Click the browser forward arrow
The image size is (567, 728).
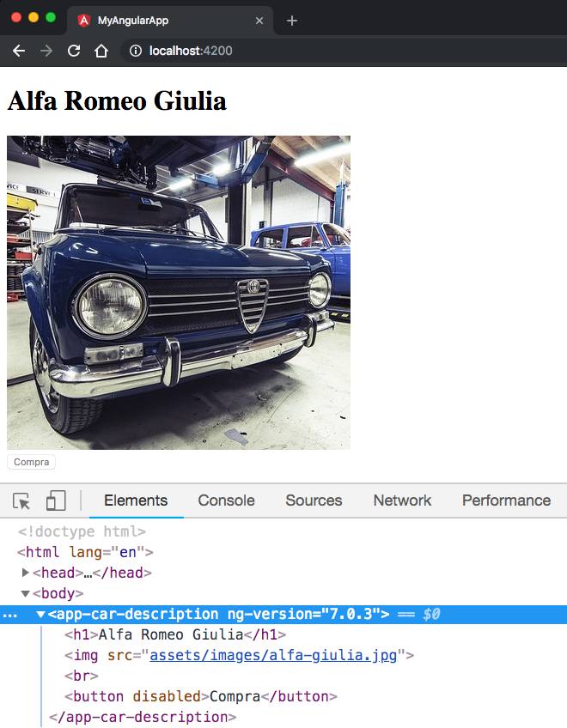[x=46, y=51]
